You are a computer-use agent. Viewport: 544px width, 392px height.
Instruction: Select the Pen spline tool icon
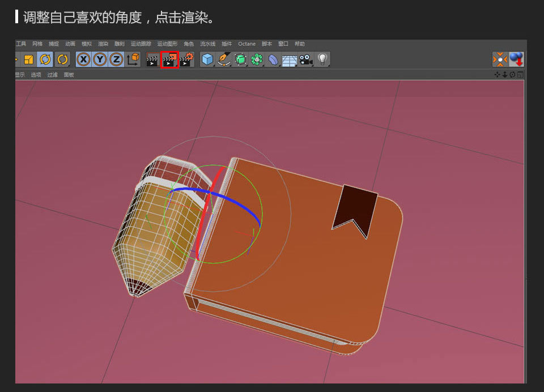pos(223,59)
